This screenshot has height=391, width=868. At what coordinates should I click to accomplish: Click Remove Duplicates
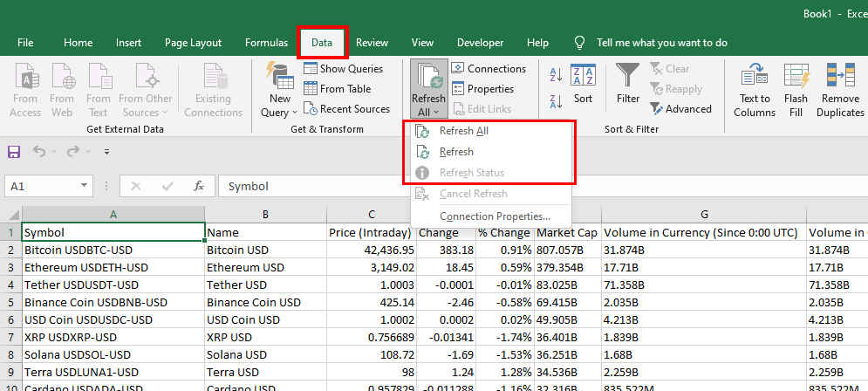click(x=840, y=90)
